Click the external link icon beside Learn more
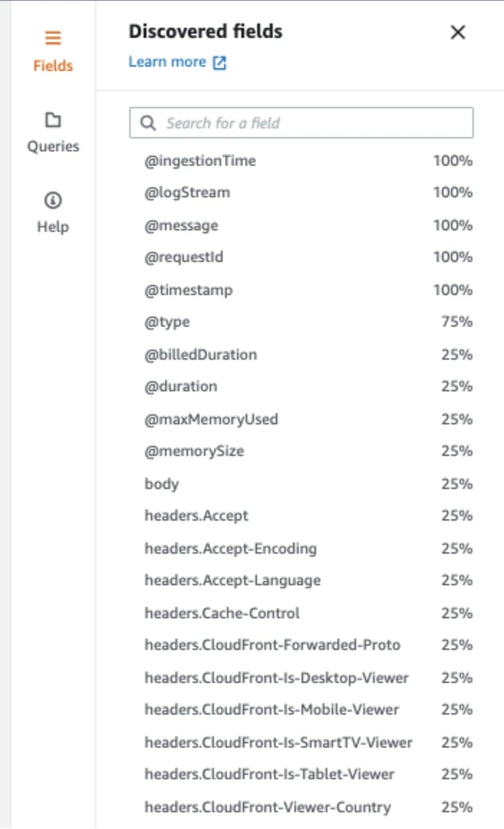Screen dimensions: 504x829 [x=220, y=63]
